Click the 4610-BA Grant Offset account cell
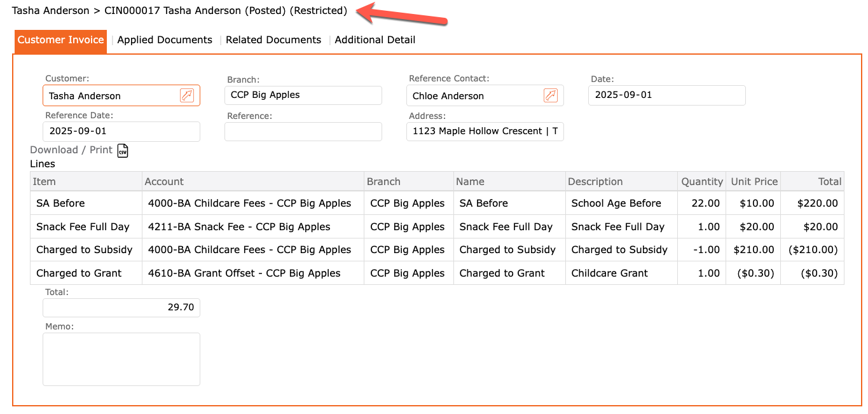The image size is (868, 414). (x=253, y=273)
